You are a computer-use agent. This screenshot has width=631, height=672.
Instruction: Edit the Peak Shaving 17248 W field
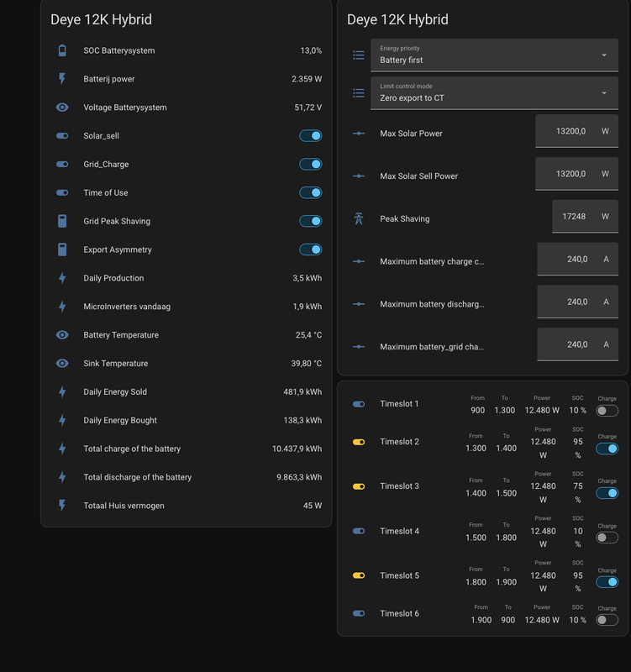click(x=585, y=217)
